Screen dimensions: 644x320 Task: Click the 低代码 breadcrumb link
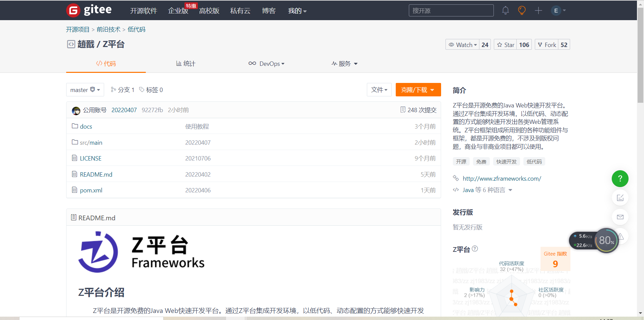click(136, 30)
